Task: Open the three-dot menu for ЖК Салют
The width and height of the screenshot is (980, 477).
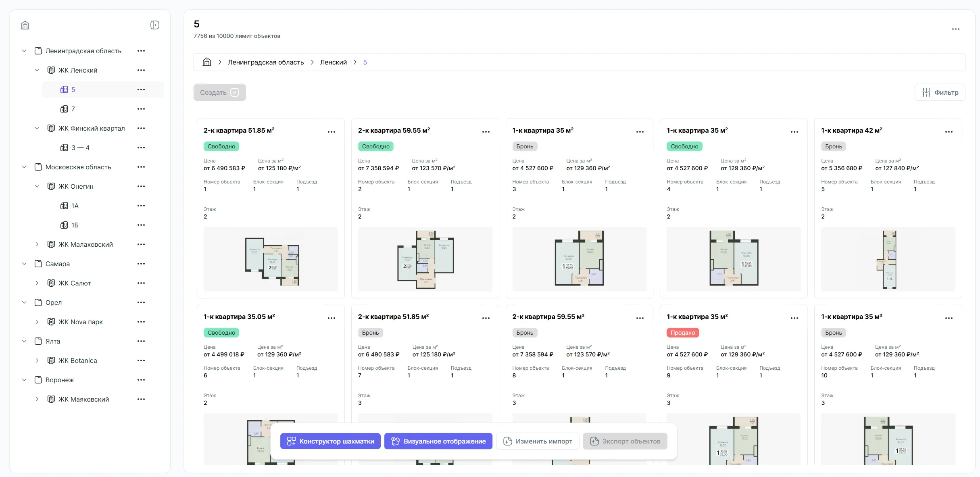Action: 141,283
